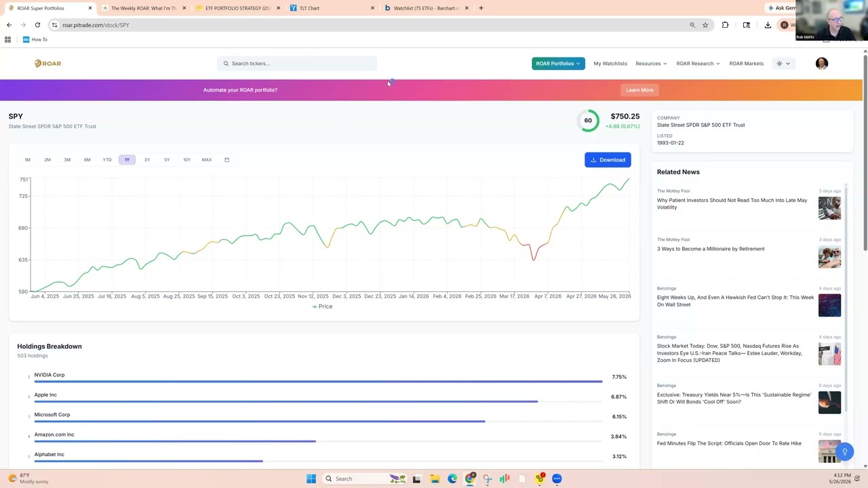Image resolution: width=868 pixels, height=488 pixels.
Task: Click the browser address bar URL
Action: click(96, 25)
